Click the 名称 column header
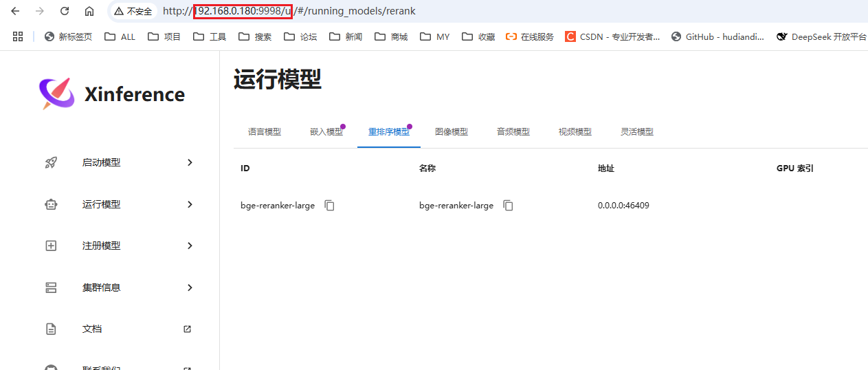Image resolution: width=868 pixels, height=370 pixels. pyautogui.click(x=427, y=168)
